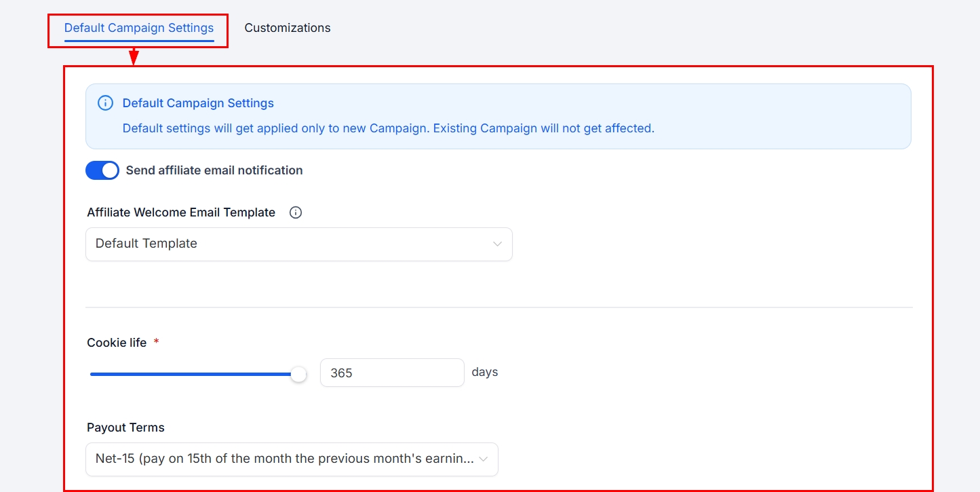Image resolution: width=980 pixels, height=492 pixels.
Task: Click the Cookie life slider handle
Action: point(298,374)
